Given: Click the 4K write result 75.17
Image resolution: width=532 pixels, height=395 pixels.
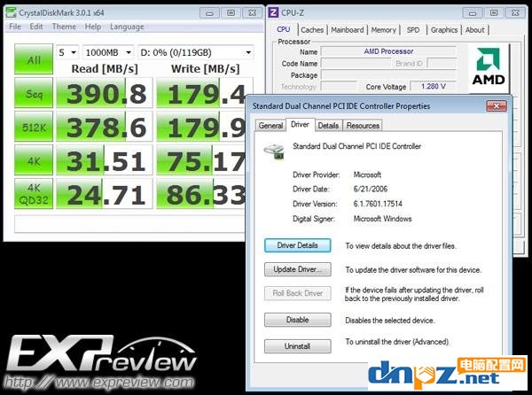Looking at the screenshot, I should 201,160.
